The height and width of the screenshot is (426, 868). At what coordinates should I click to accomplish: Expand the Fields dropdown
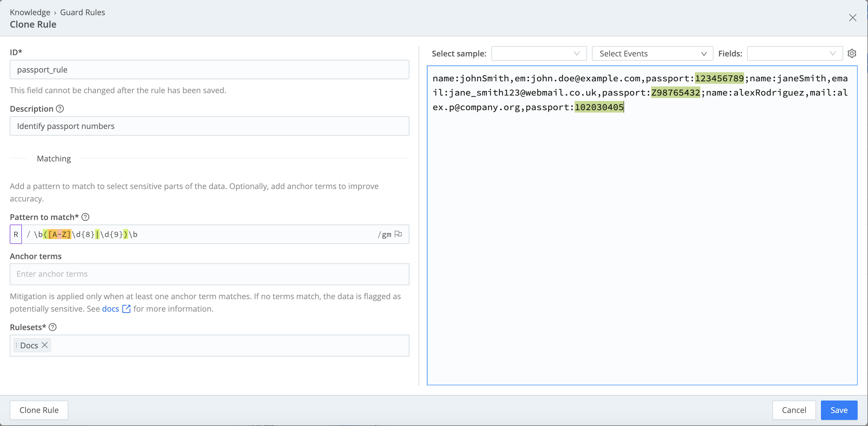click(x=794, y=53)
